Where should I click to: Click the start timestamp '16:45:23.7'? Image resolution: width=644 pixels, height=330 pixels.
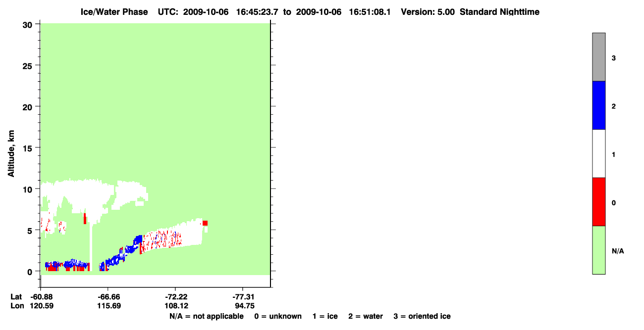tap(257, 12)
